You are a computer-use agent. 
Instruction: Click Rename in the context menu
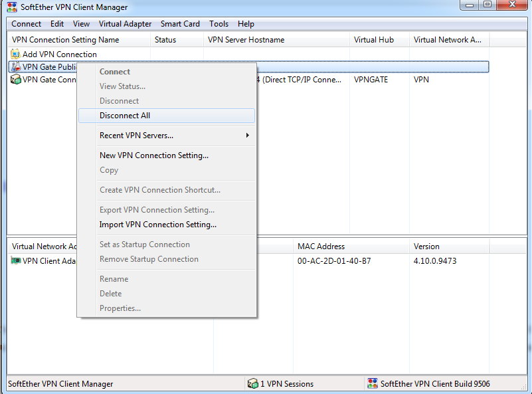167,279
